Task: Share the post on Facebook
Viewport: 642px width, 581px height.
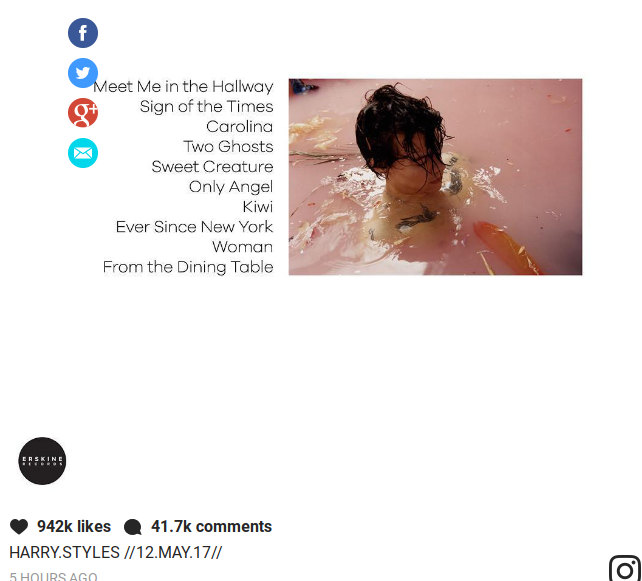Action: tap(83, 33)
